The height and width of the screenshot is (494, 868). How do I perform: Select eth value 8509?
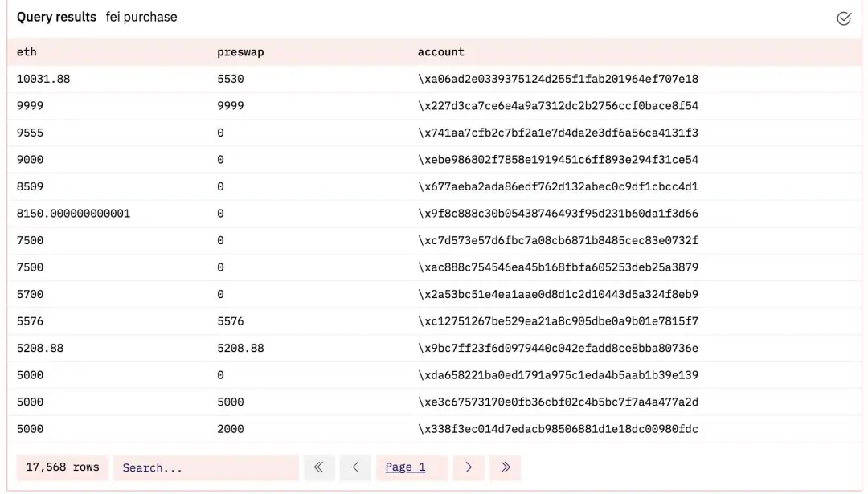[x=30, y=186]
